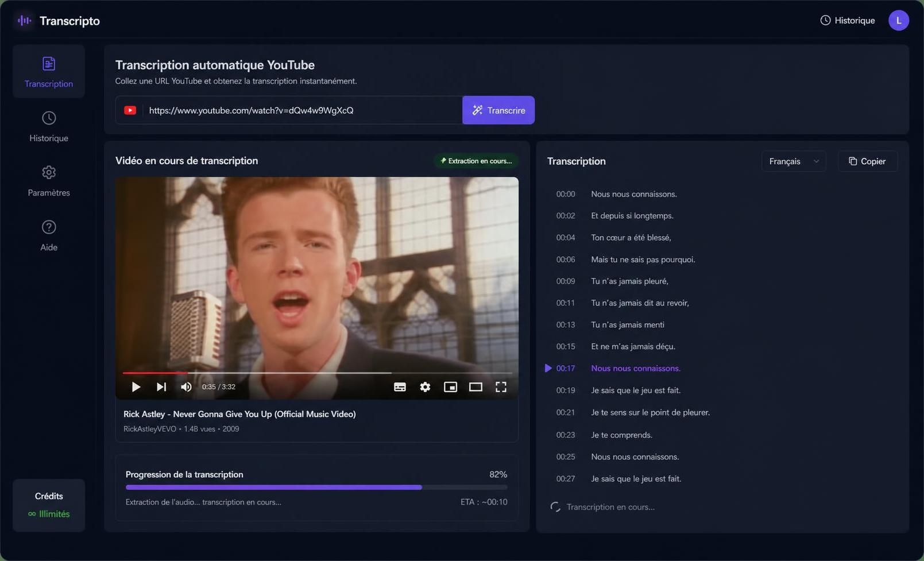Click the Crédits Illimités card

49,505
